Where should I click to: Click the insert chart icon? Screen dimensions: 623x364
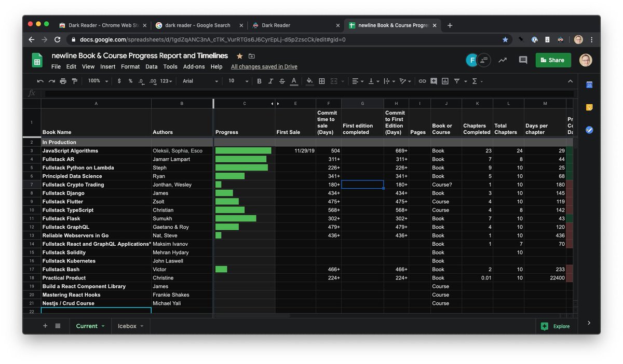(x=445, y=81)
